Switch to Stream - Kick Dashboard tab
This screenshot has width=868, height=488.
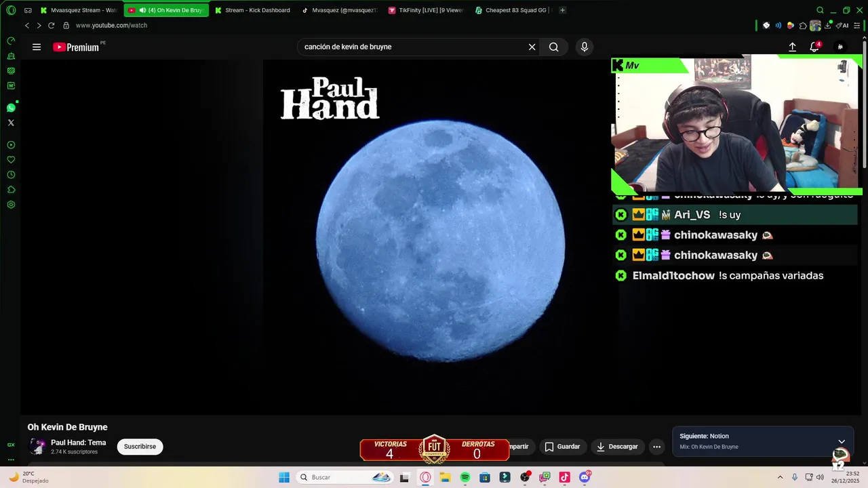point(252,10)
